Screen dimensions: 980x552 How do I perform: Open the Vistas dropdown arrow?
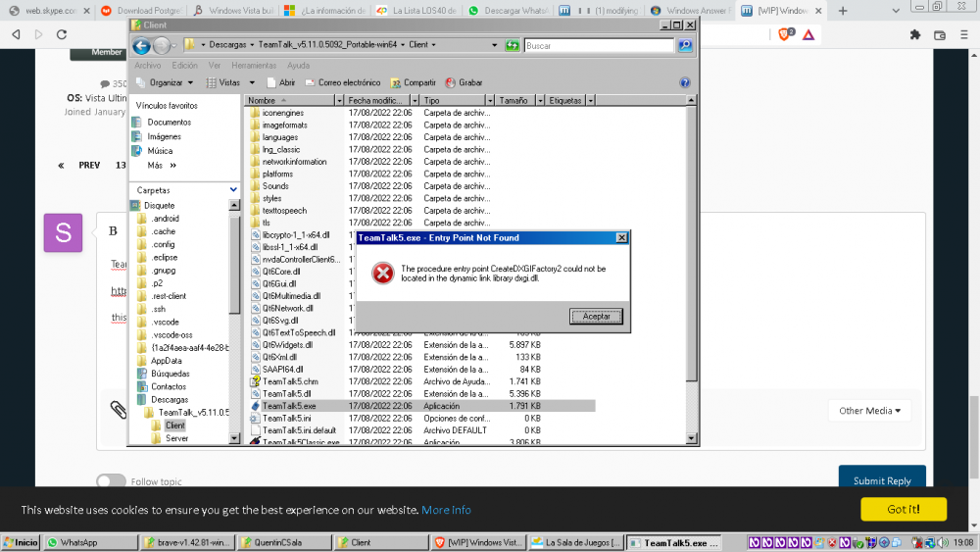pyautogui.click(x=252, y=83)
